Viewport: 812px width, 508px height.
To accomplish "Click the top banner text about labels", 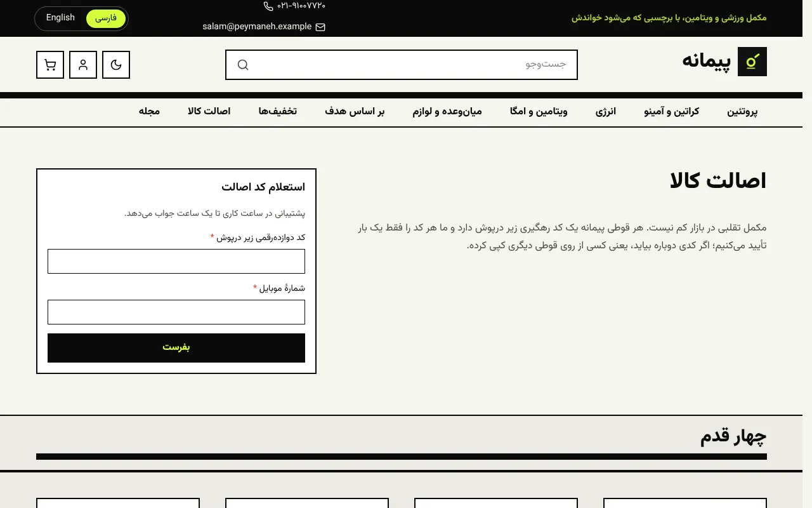I will click(x=669, y=18).
